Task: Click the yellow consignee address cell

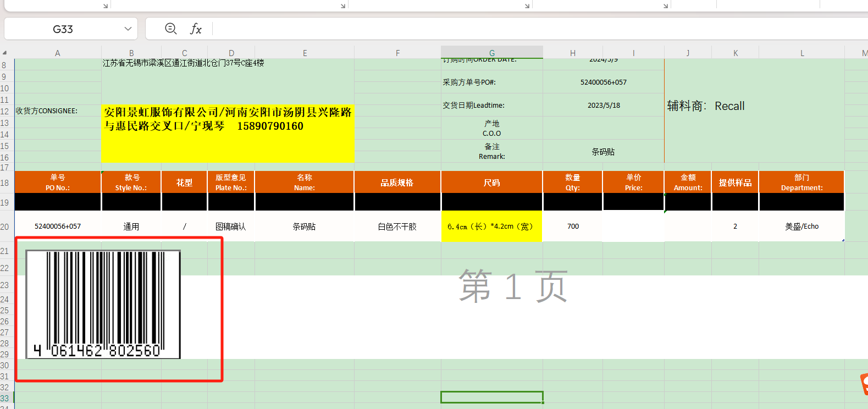Action: 228,133
